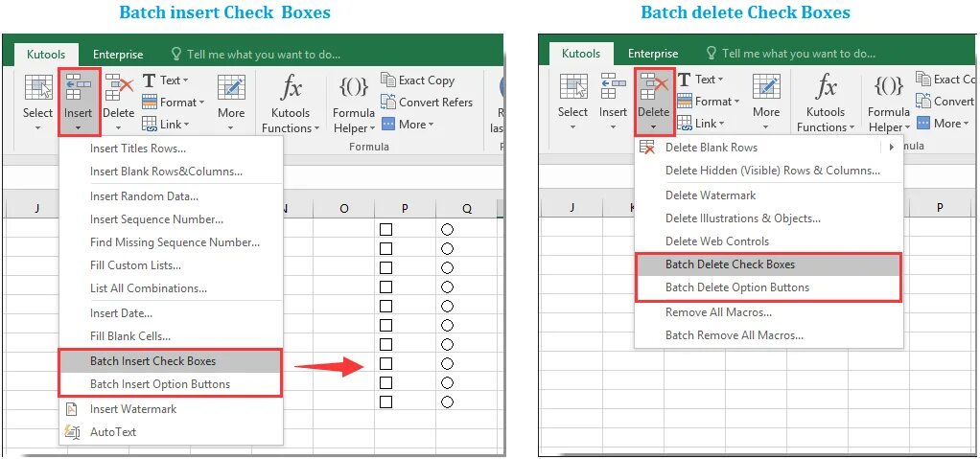This screenshot has width=980, height=459.
Task: Click Select icon in left window ribbon
Action: coord(38,87)
